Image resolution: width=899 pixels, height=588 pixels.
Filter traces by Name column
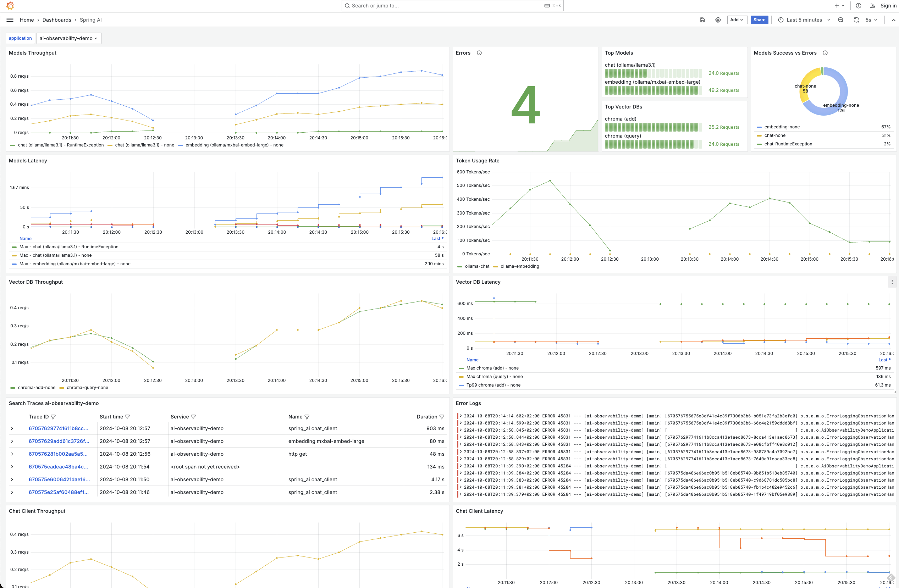point(307,417)
